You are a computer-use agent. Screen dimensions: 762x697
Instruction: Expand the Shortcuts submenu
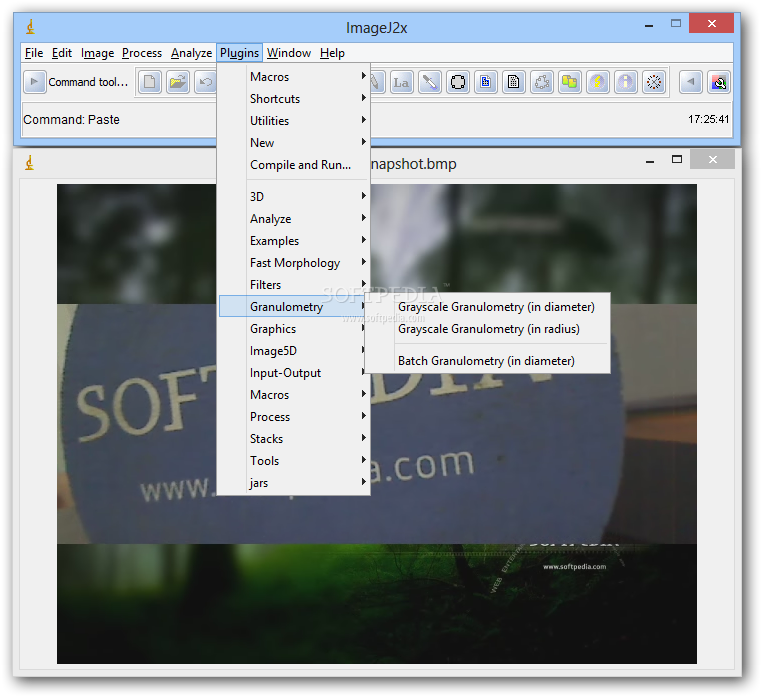294,99
